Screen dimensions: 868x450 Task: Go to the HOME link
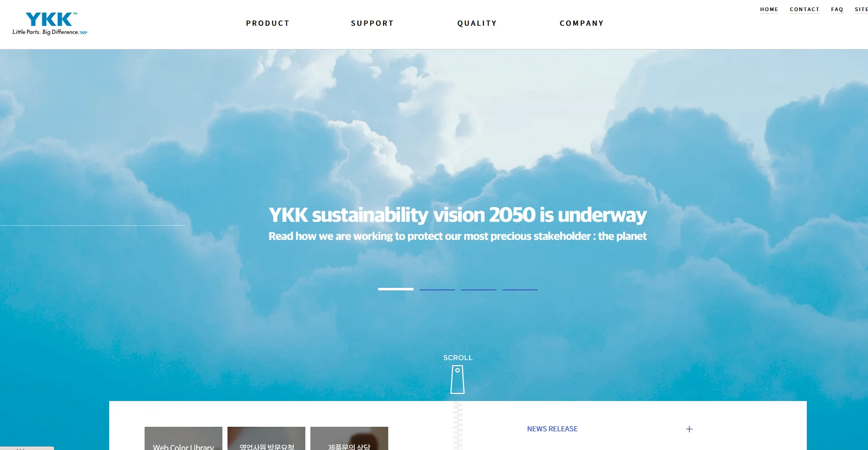(769, 10)
